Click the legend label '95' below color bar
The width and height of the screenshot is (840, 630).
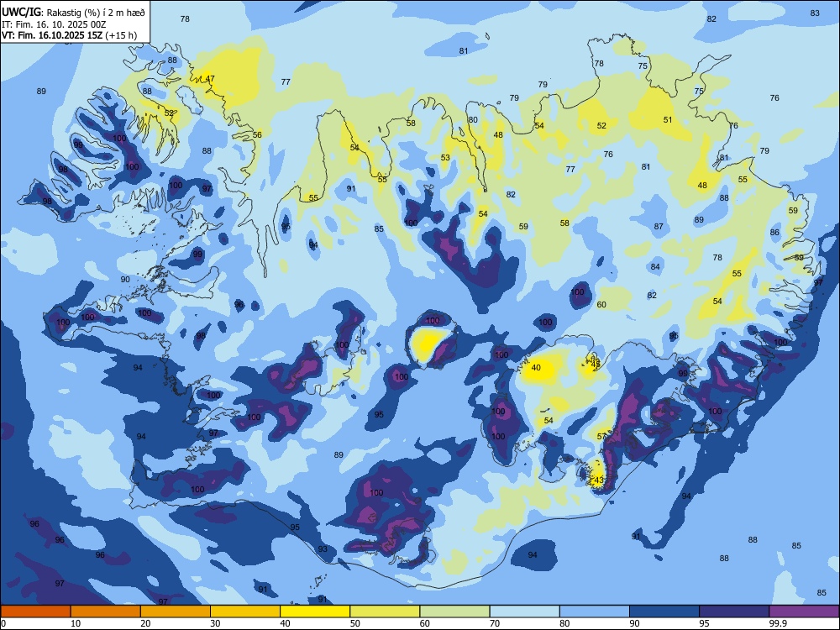(705, 623)
